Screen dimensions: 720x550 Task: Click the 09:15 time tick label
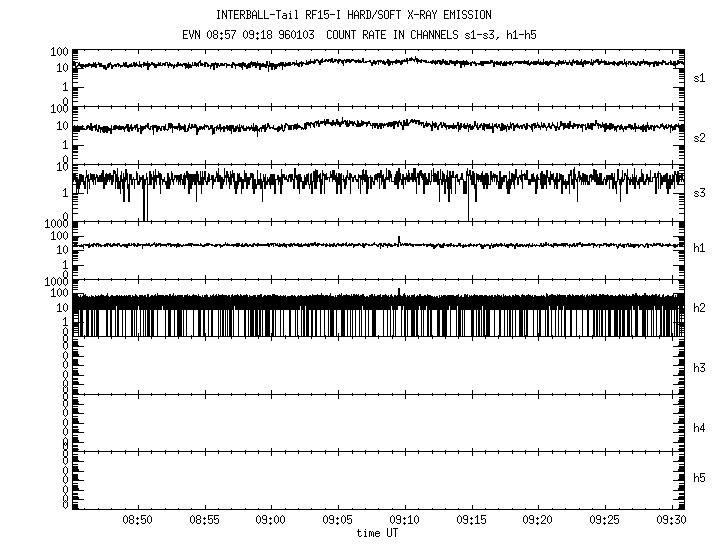tap(471, 521)
